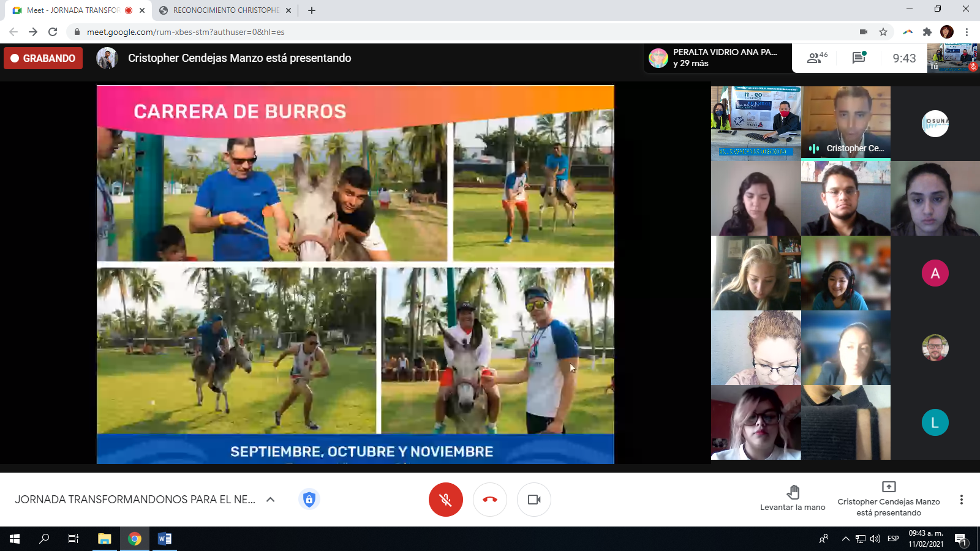
Task: Click the address bar URL meet.google.com
Action: click(186, 32)
